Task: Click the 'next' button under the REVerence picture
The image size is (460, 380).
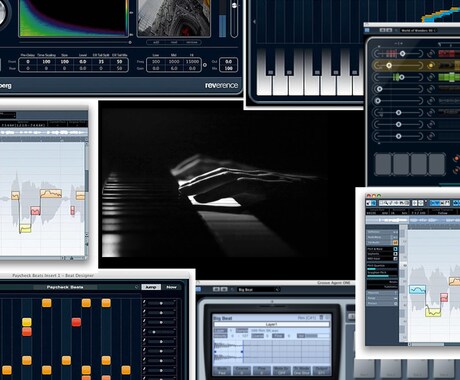Action: click(x=174, y=42)
